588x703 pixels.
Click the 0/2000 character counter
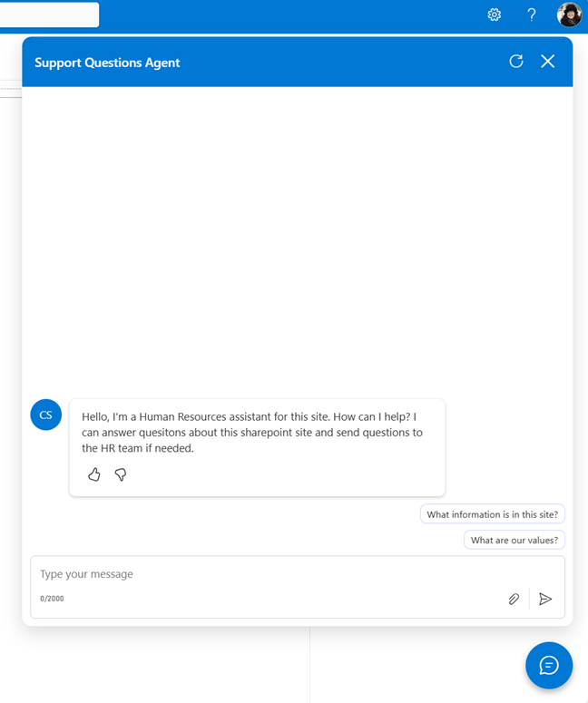[52, 599]
